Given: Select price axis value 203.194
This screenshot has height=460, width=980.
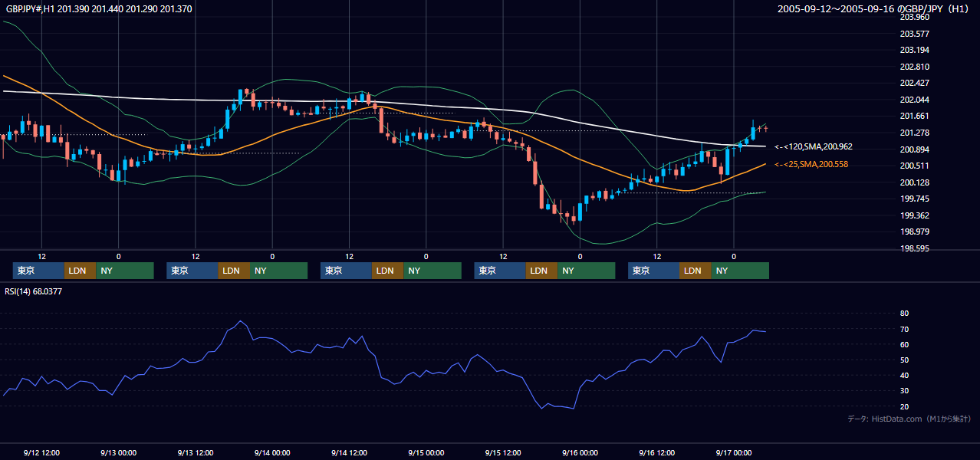Looking at the screenshot, I should point(914,50).
